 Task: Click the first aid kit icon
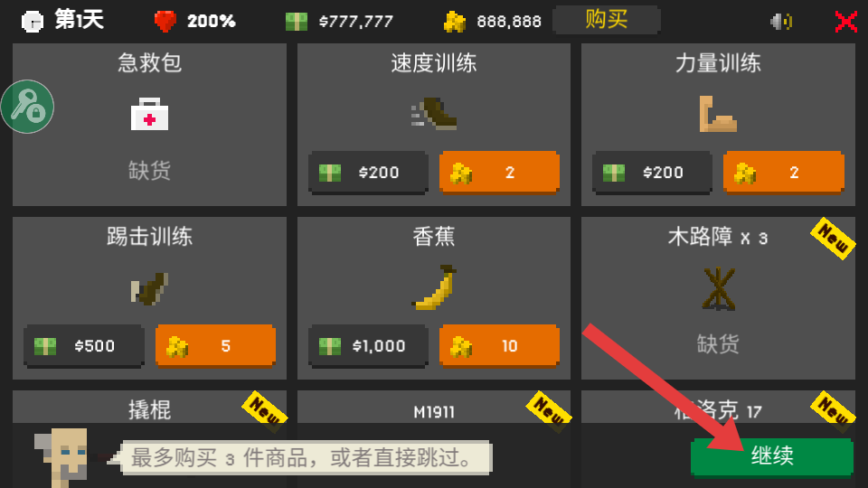pos(149,114)
